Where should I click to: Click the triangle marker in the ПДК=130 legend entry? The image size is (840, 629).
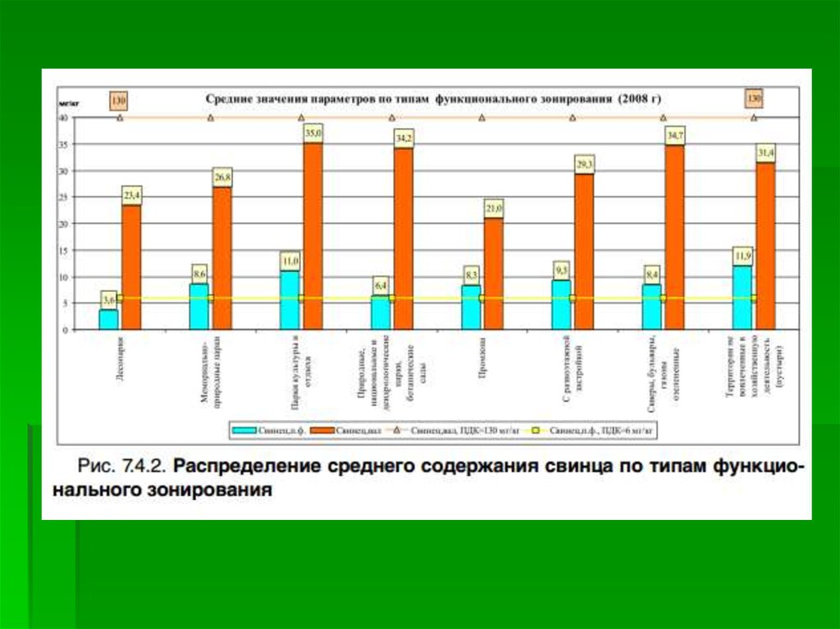[397, 430]
